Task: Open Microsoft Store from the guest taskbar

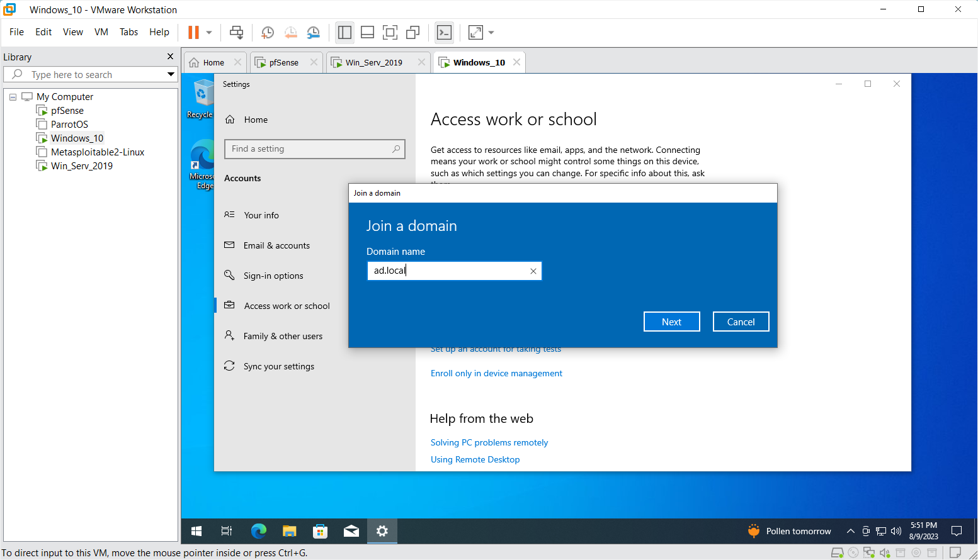Action: pyautogui.click(x=320, y=531)
